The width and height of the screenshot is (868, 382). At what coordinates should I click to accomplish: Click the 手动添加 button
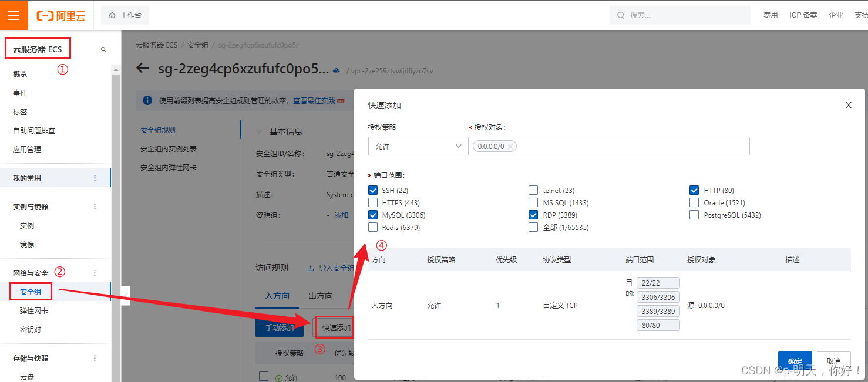tap(280, 327)
